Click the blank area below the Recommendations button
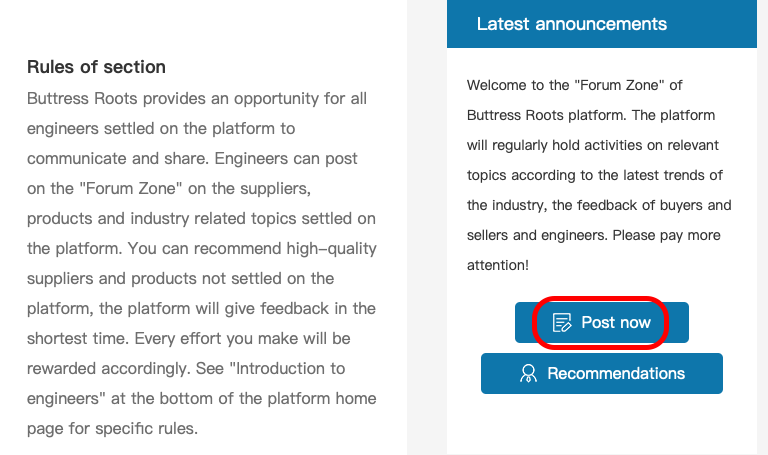Viewport: 768px width, 455px height. (601, 424)
